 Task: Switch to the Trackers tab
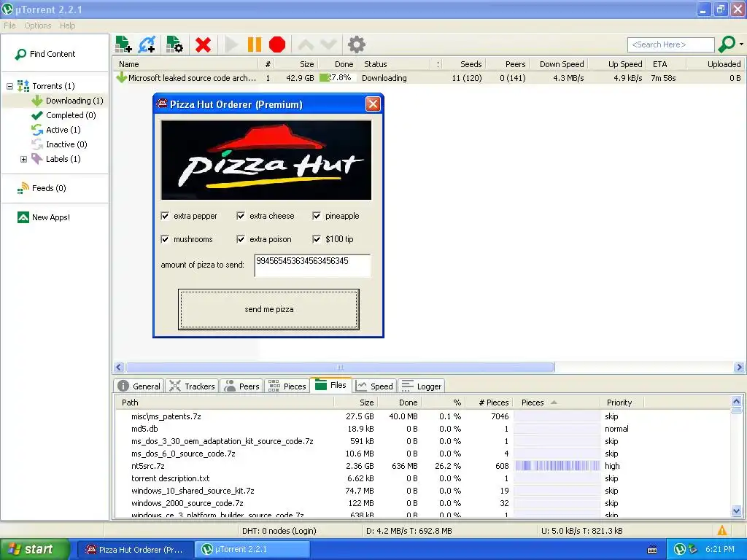click(192, 386)
